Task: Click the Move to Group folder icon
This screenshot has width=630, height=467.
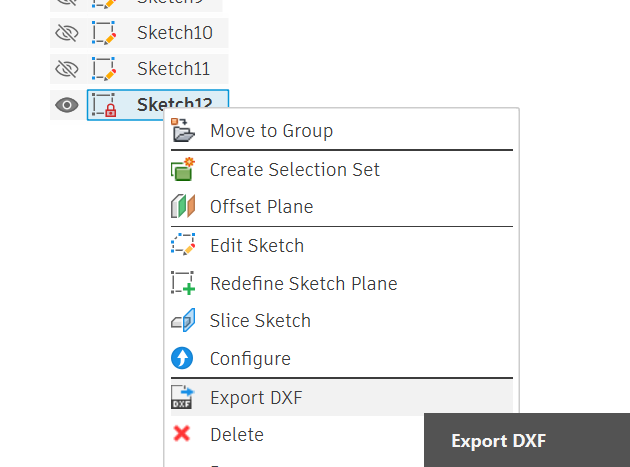Action: pyautogui.click(x=183, y=131)
